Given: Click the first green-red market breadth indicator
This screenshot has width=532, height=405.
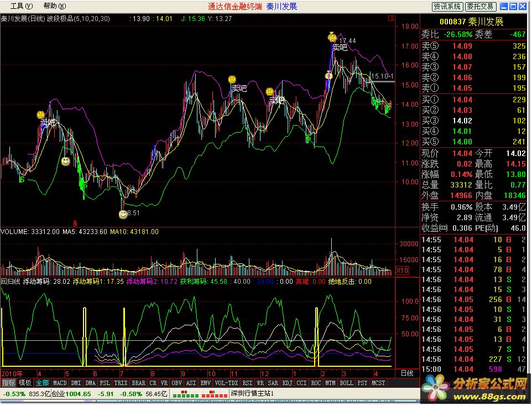Looking at the screenshot, I should click(185, 394).
